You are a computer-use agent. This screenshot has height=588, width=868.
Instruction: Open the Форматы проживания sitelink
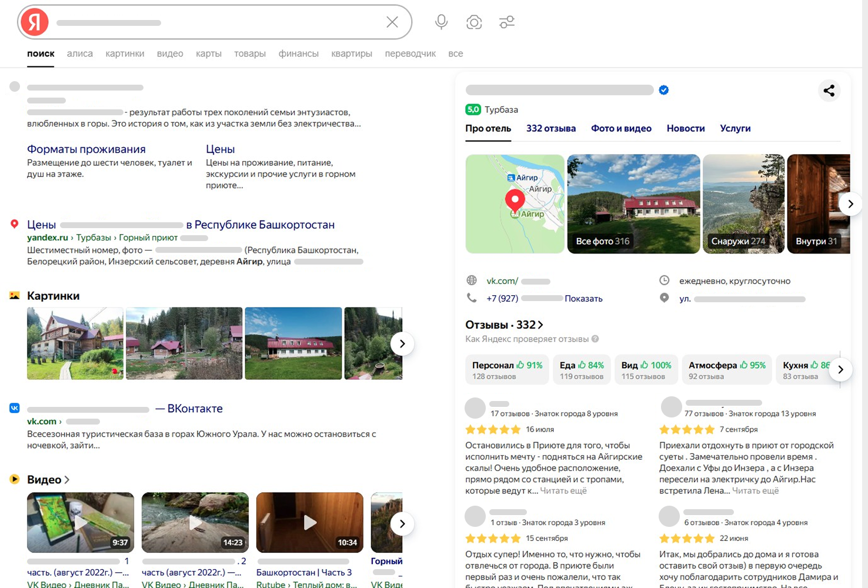[x=86, y=149]
